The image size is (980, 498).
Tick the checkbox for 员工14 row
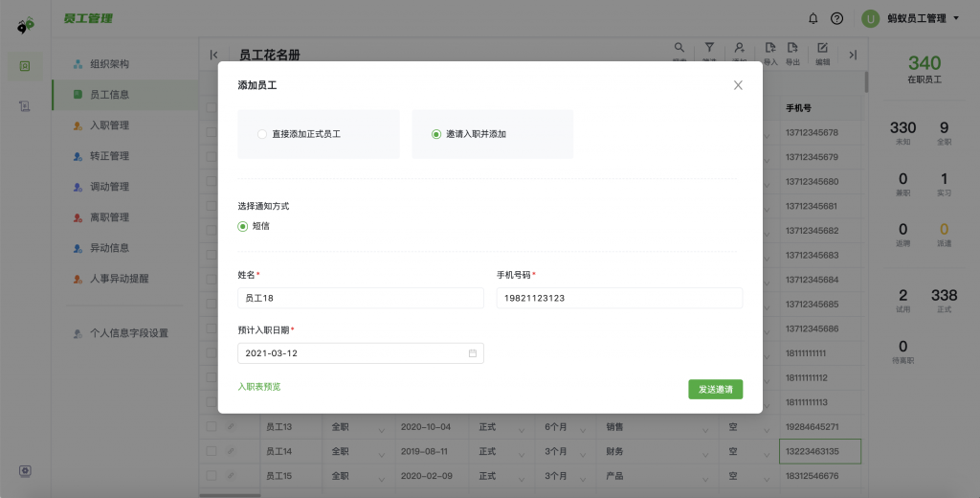coord(212,451)
